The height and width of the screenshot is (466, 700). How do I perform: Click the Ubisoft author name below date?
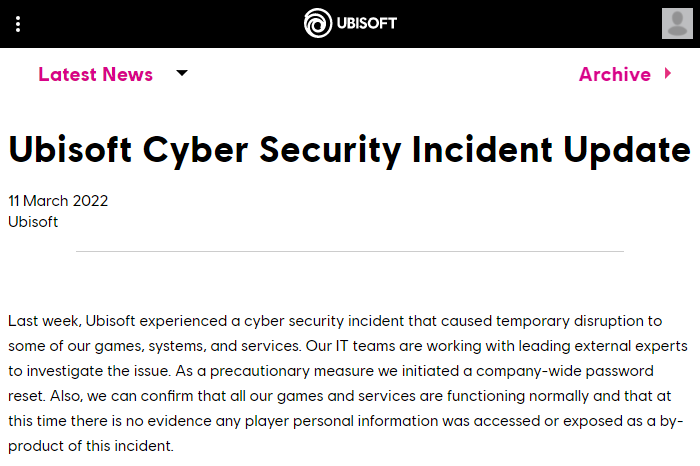point(33,221)
